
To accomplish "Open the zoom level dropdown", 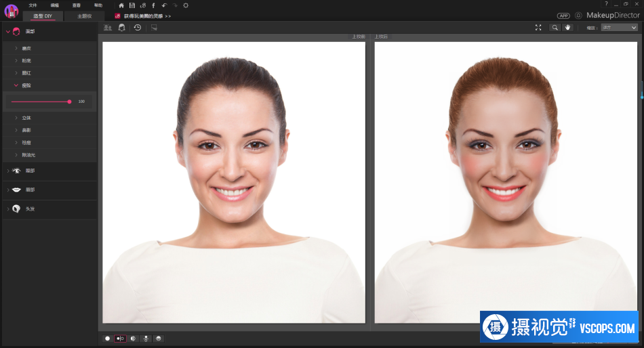I will 619,28.
